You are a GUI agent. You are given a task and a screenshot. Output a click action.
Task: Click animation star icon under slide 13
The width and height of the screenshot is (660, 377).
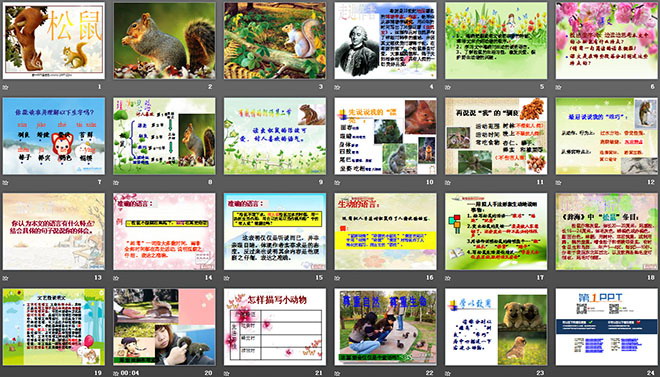[x=5, y=278]
